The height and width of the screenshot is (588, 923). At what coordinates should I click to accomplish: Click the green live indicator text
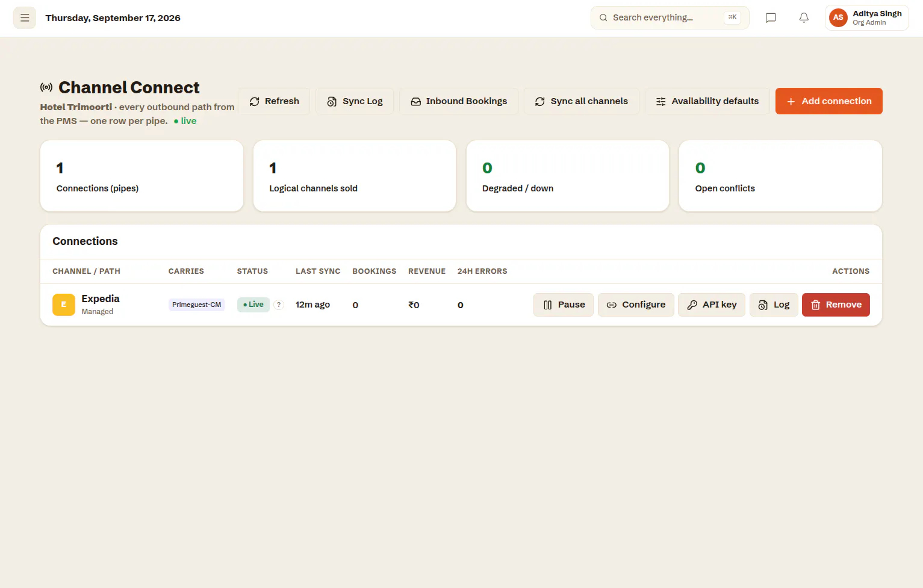[185, 121]
